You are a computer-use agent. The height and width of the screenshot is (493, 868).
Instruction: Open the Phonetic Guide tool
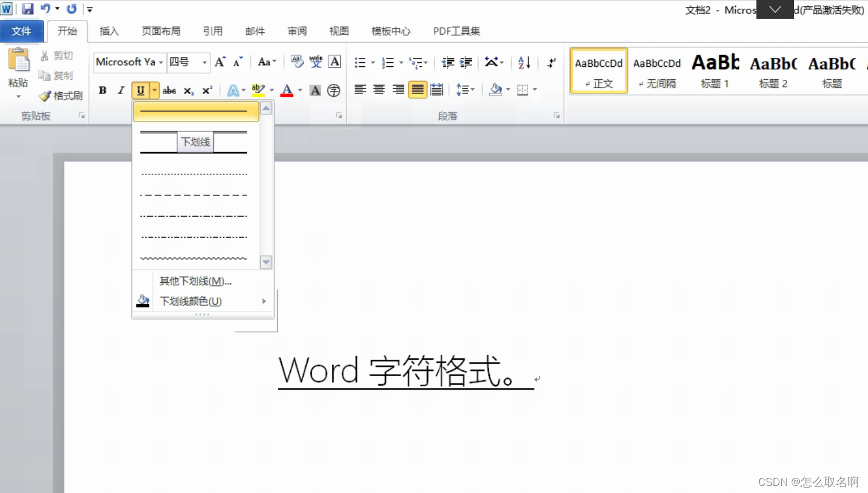[x=316, y=62]
